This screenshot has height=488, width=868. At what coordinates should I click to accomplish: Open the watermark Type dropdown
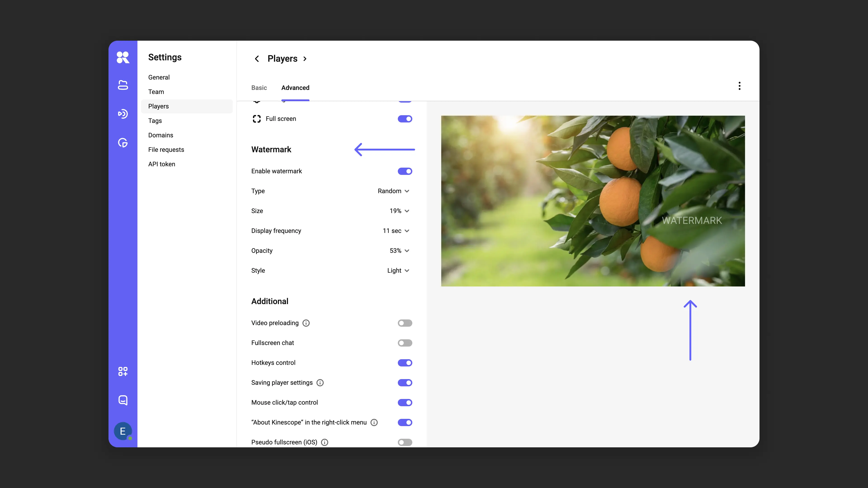394,191
